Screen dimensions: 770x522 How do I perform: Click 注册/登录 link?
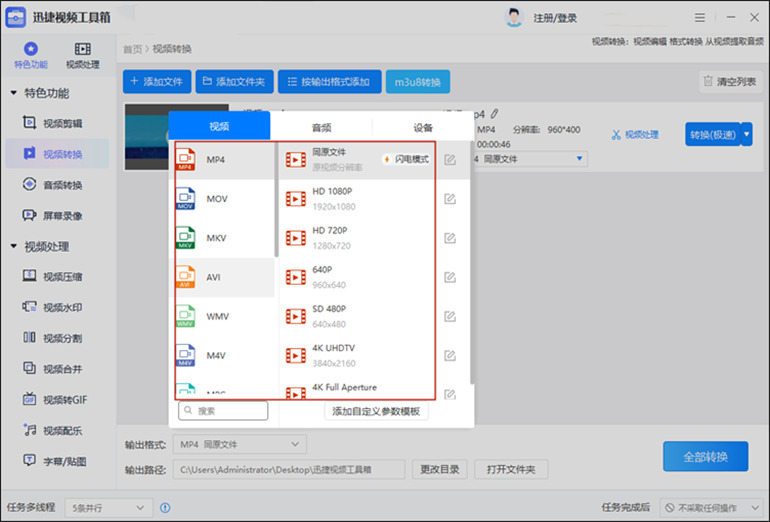click(555, 18)
